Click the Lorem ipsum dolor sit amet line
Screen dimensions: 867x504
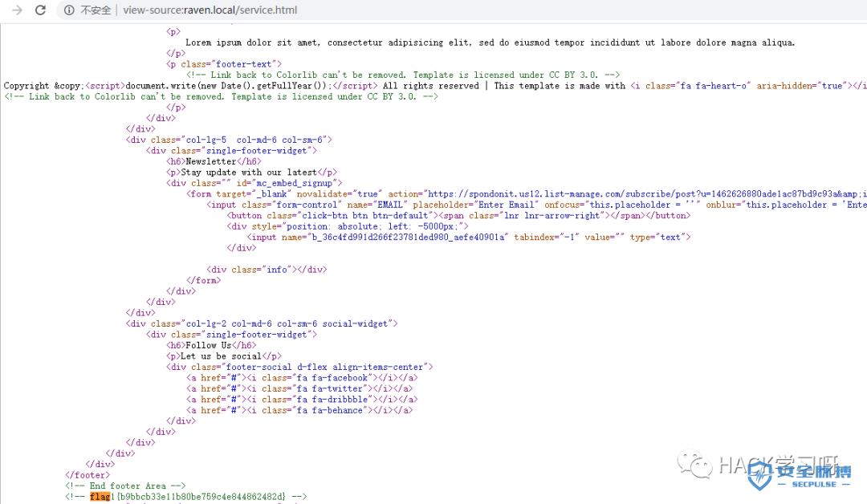[490, 43]
